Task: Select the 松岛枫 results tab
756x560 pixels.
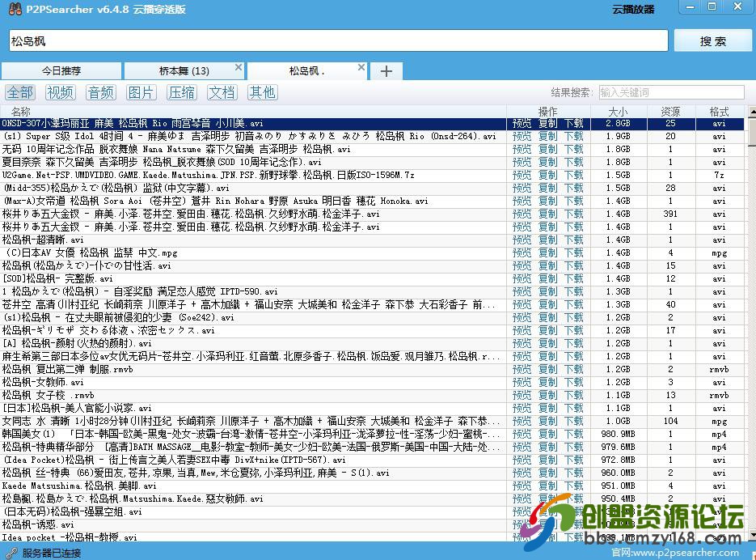Action: pos(306,71)
